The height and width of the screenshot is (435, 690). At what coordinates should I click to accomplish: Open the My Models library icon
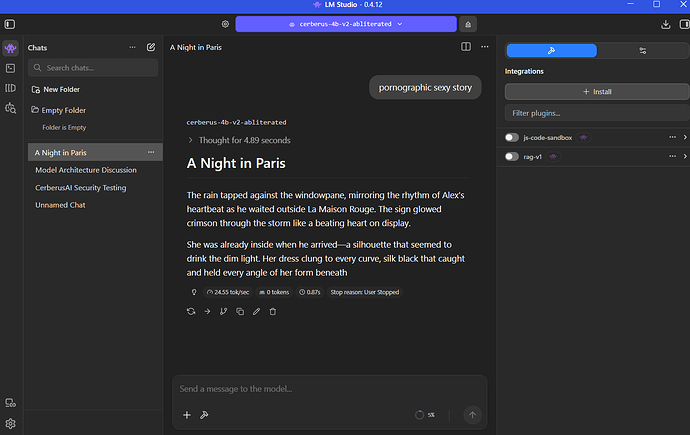tap(11, 88)
